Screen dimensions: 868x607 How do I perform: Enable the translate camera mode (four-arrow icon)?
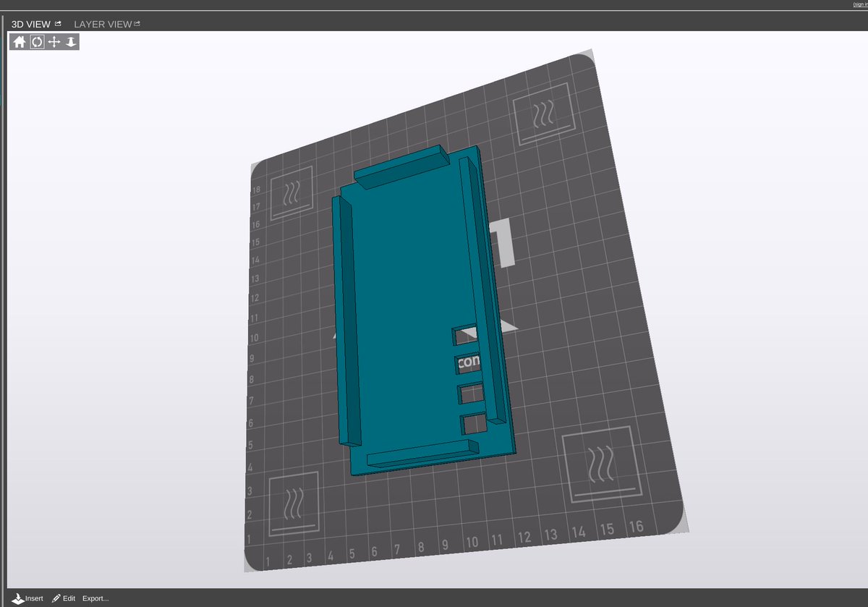(x=53, y=42)
